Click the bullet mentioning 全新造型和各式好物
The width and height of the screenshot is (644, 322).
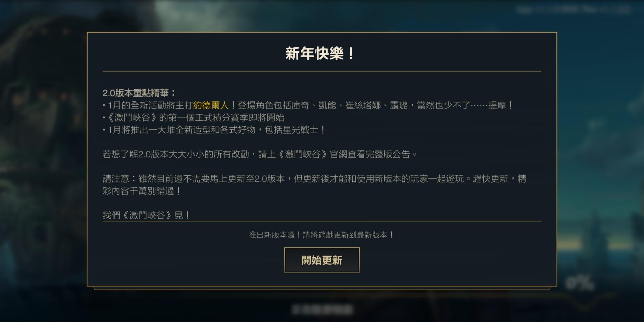pos(214,130)
